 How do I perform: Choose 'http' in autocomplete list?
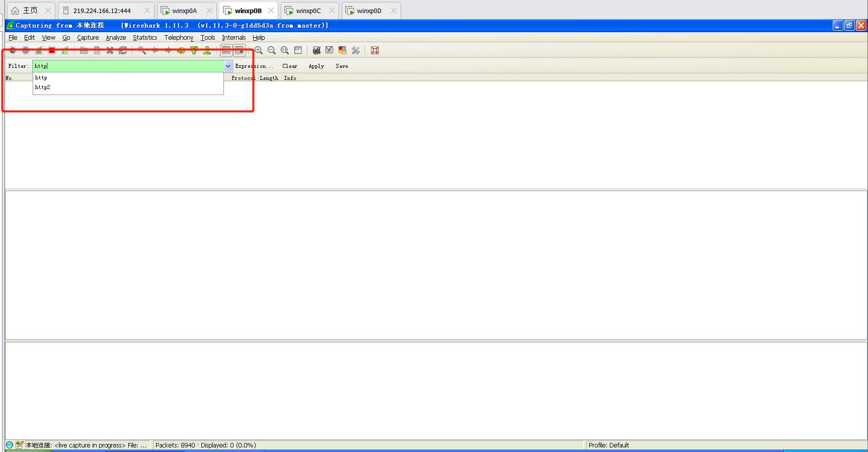[x=41, y=78]
